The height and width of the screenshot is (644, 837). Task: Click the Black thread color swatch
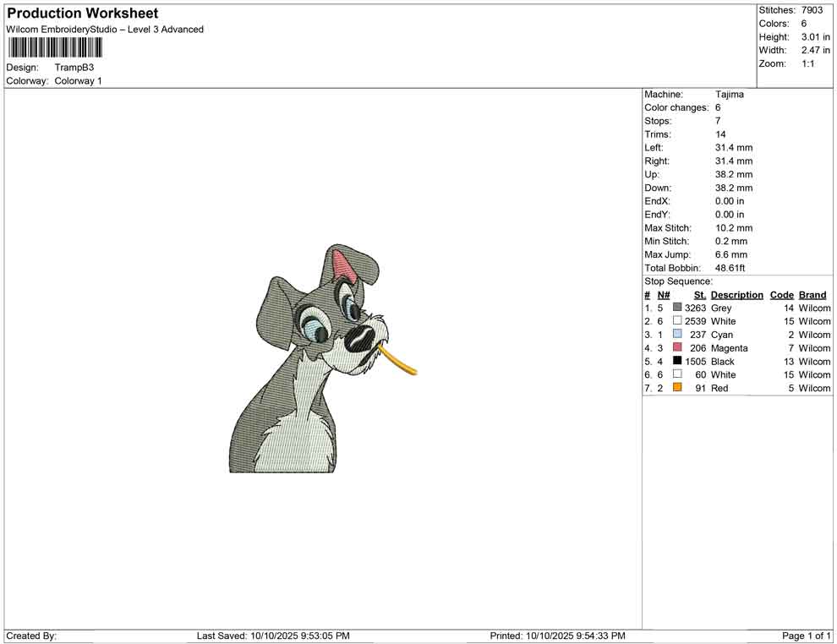pos(677,361)
